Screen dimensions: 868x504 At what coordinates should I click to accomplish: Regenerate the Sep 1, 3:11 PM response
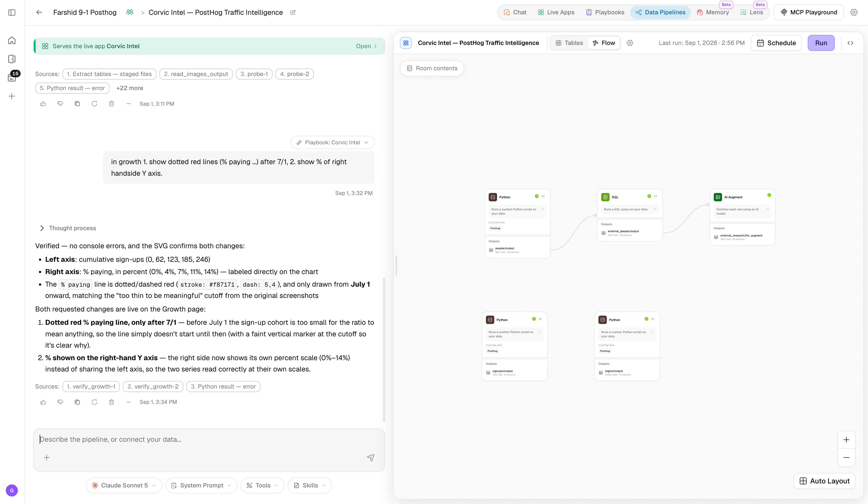(x=94, y=104)
